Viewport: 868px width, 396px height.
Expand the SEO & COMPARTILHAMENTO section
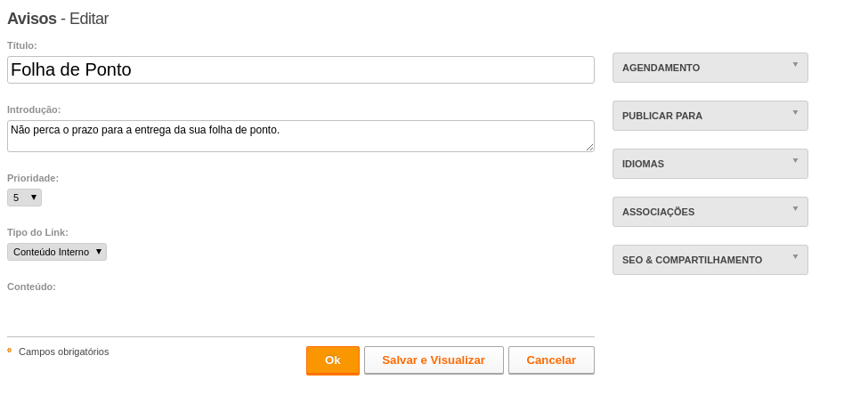710,261
